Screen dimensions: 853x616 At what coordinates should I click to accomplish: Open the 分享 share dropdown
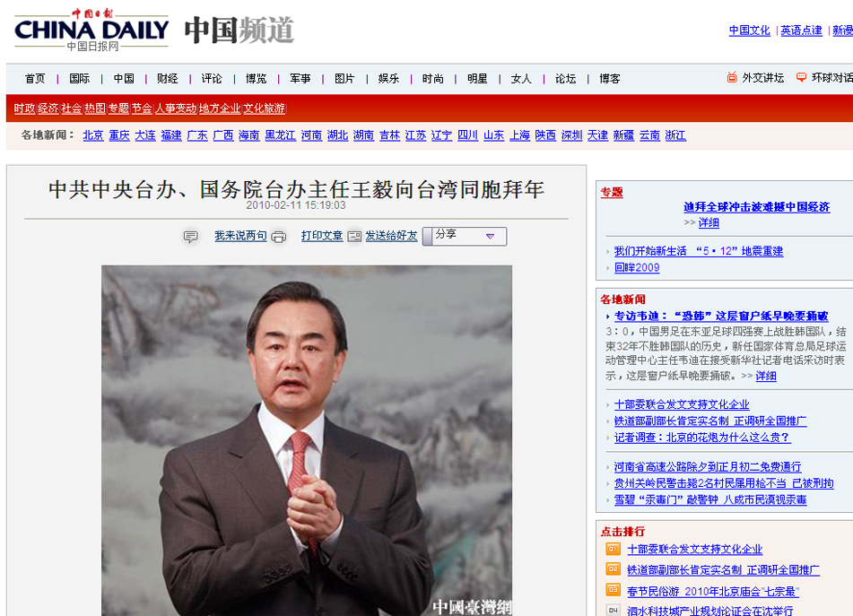(x=465, y=236)
